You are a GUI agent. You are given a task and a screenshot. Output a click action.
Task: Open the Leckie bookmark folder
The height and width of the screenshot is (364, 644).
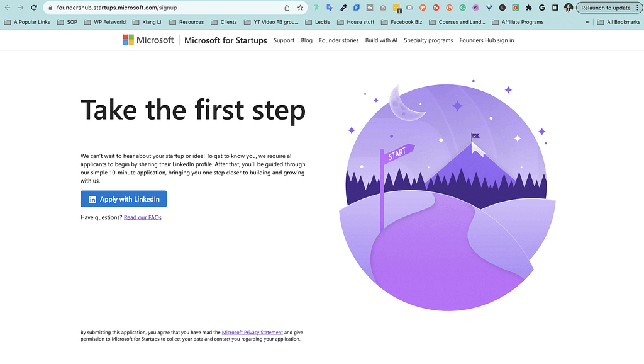(318, 22)
